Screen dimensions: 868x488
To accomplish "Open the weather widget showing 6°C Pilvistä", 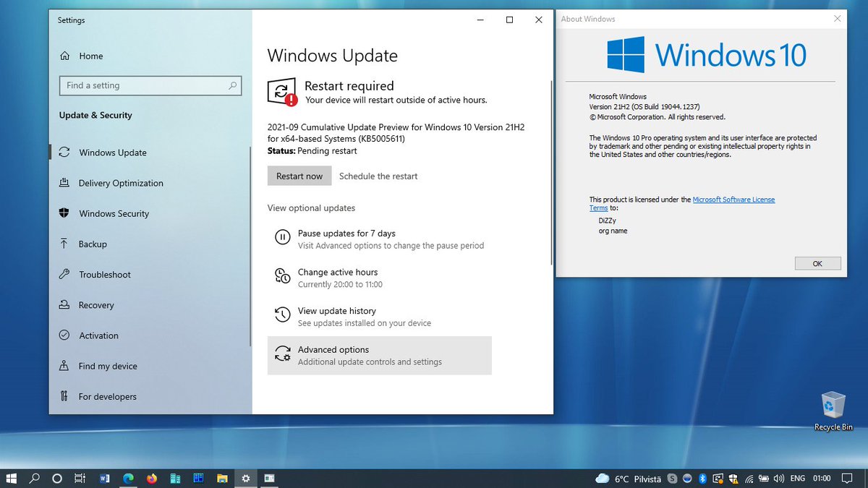I will pos(628,479).
